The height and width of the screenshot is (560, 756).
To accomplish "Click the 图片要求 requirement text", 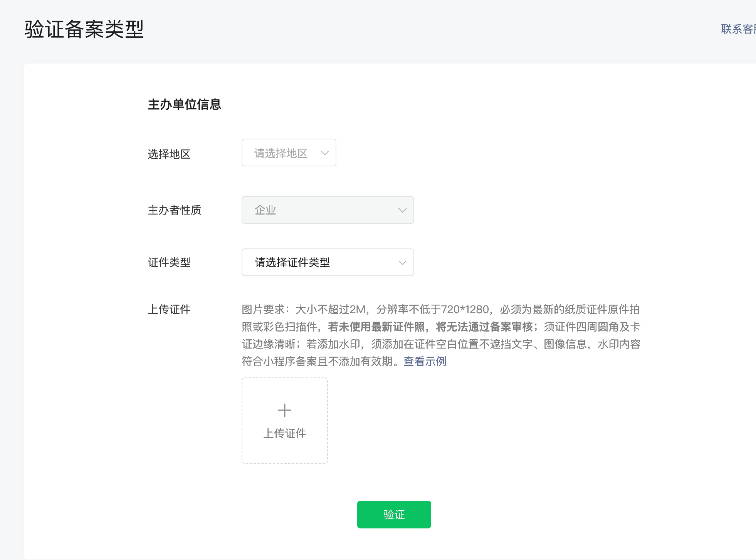I will (x=263, y=309).
